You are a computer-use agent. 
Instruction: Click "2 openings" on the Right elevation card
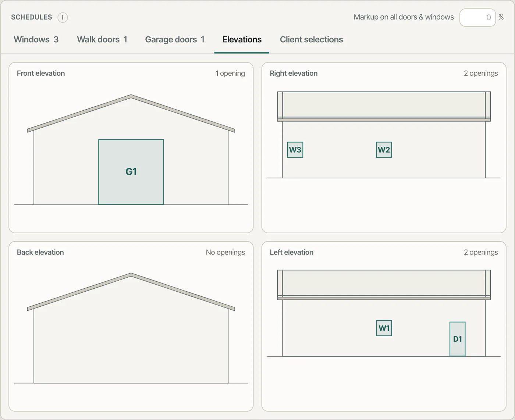tap(481, 73)
